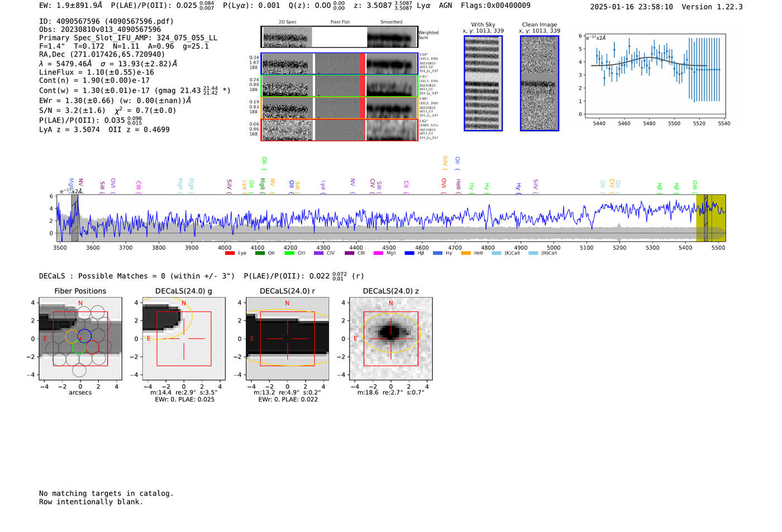The image size is (782, 532).
Task: Click the DECaLS Possible Matches = 0 heading
Action: [137, 276]
